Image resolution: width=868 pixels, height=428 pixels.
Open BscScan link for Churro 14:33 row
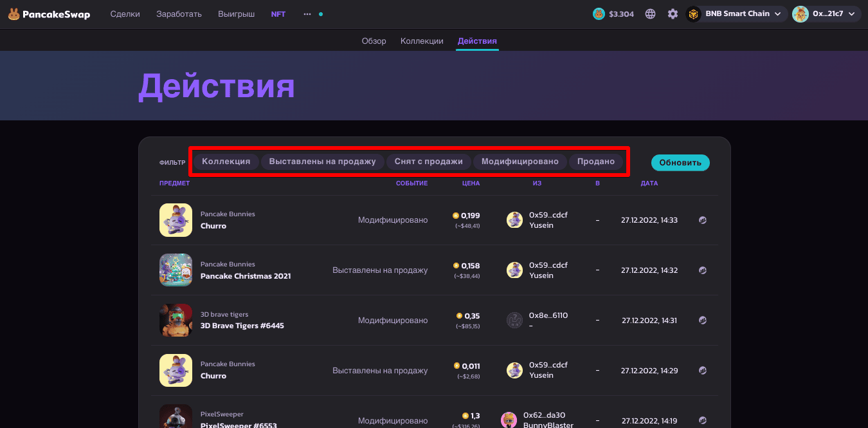tap(703, 220)
